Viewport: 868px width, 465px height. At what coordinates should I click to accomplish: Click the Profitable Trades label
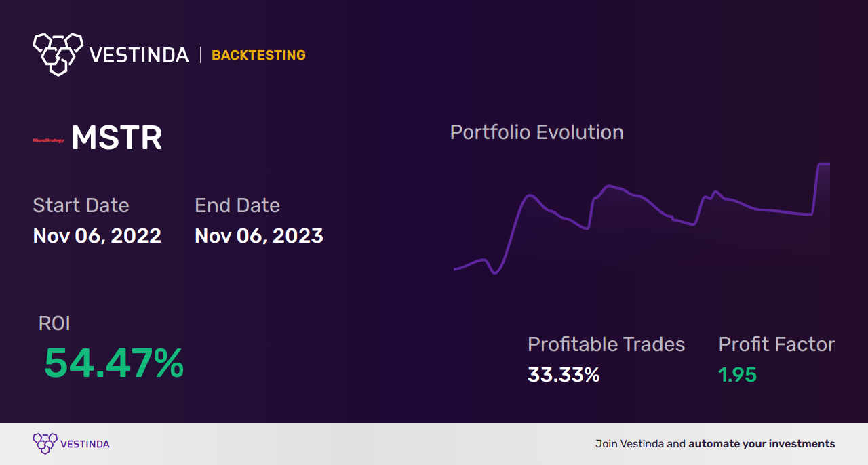tap(606, 344)
